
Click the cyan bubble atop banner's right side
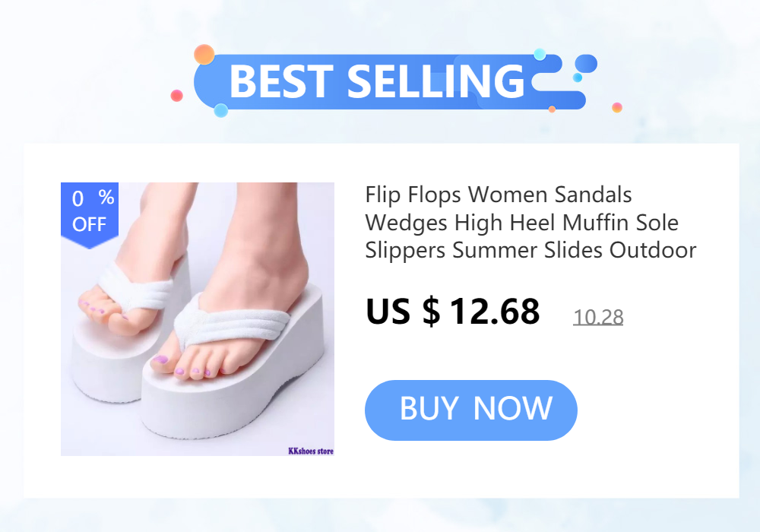coord(540,54)
